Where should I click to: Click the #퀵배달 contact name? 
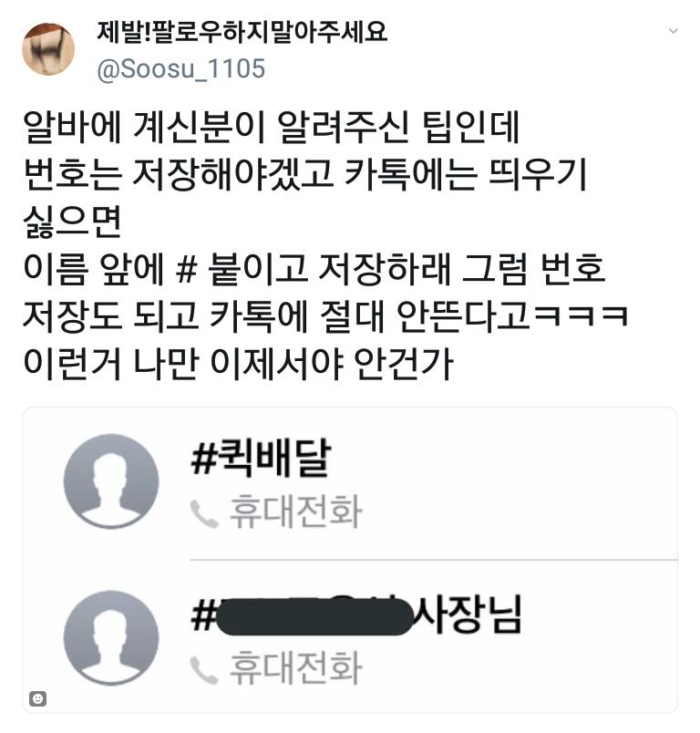pyautogui.click(x=262, y=457)
